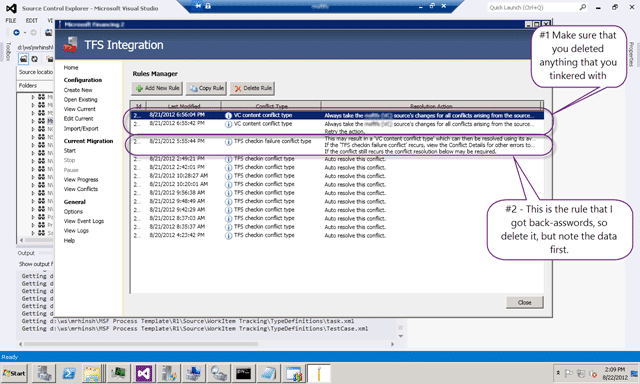Select the View Current link
The image size is (640, 384).
tap(80, 109)
